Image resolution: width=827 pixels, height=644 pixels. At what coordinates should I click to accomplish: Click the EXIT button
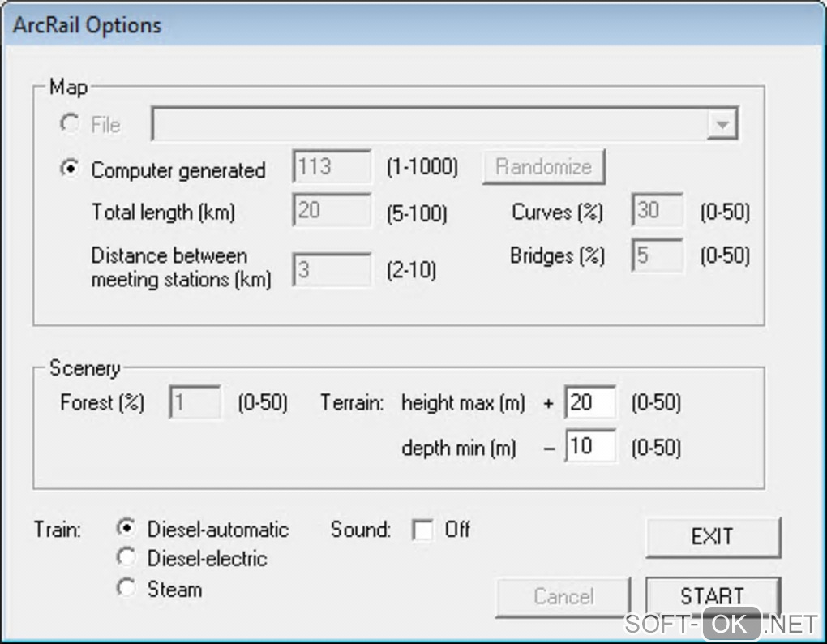tap(713, 537)
